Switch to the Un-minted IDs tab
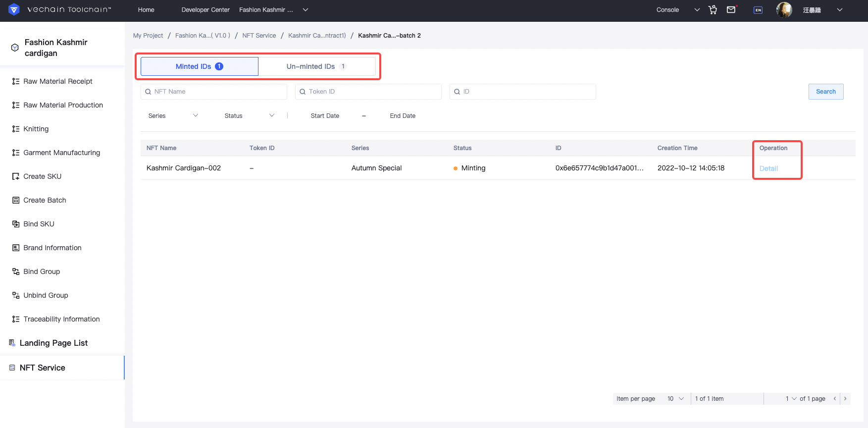This screenshot has height=428, width=868. [317, 66]
